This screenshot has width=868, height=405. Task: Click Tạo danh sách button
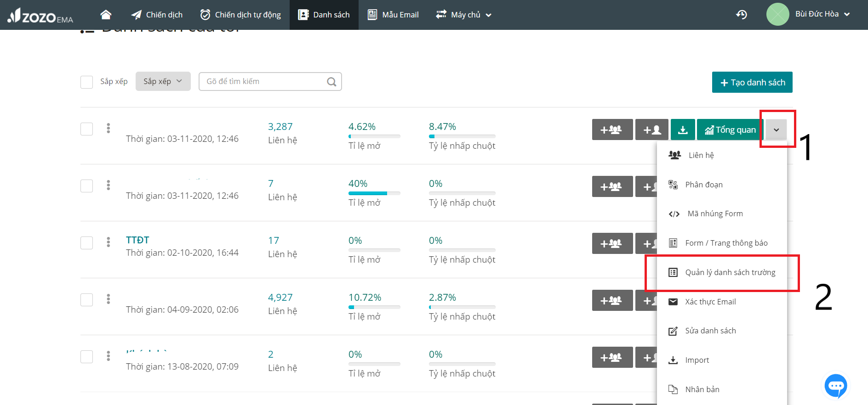[752, 82]
